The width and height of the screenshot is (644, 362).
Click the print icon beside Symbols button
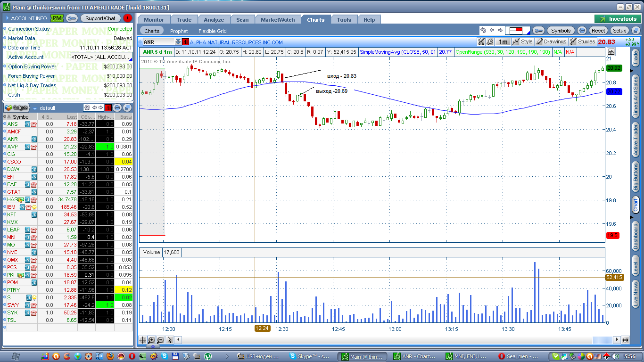(582, 31)
